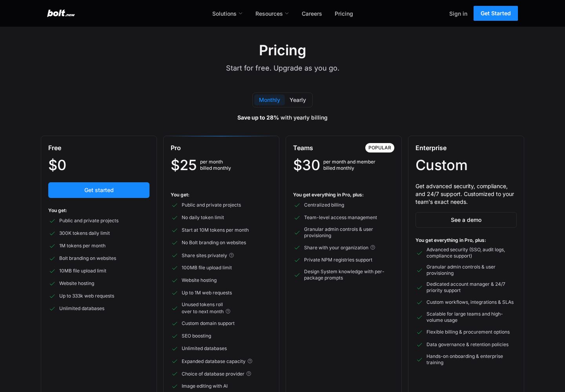Click checkmark next to Custom domain support
The image size is (565, 392).
(175, 323)
